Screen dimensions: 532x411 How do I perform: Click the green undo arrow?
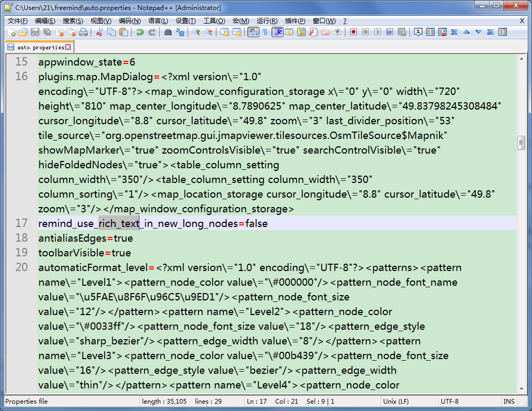click(139, 33)
